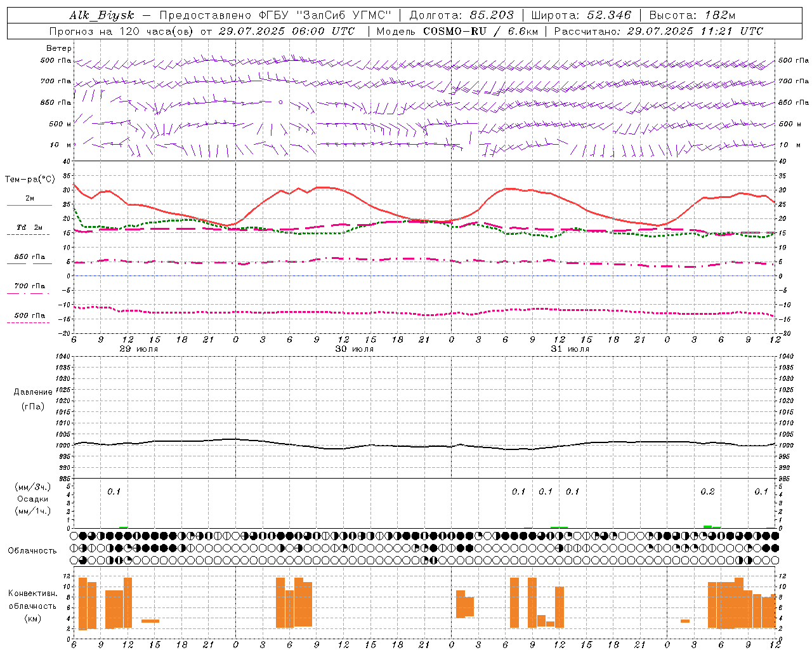Click the Тем-ра(°C) axis label
Image resolution: width=812 pixels, height=650 pixels.
click(30, 180)
